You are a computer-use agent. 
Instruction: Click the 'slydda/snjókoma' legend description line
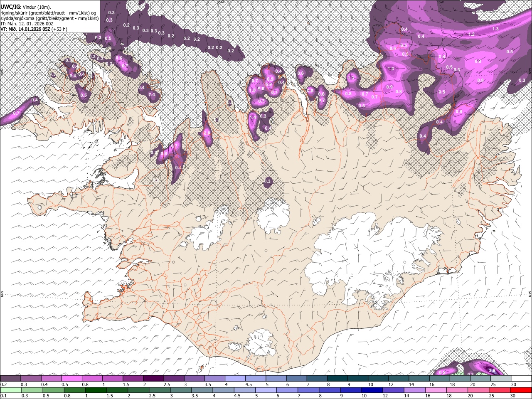pos(49,18)
